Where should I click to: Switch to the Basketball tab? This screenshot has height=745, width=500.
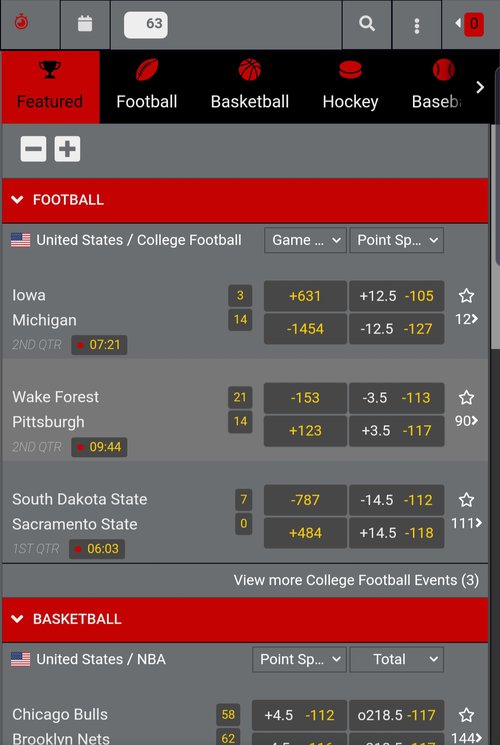click(x=250, y=87)
